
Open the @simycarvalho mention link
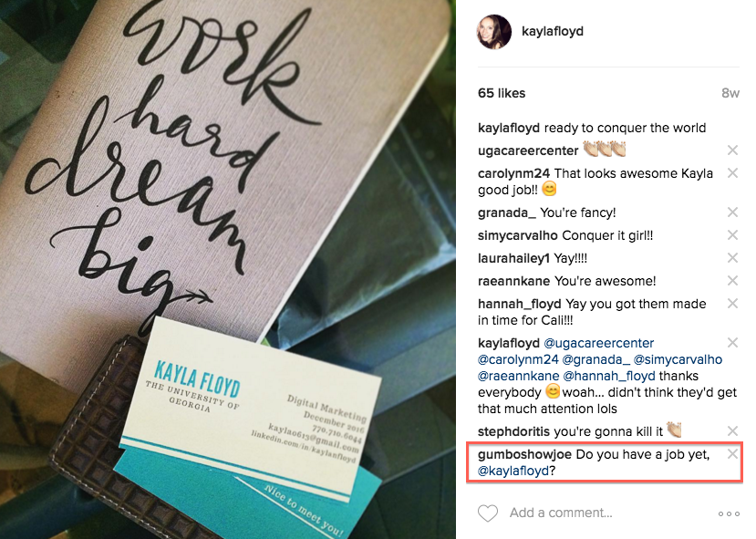678,359
